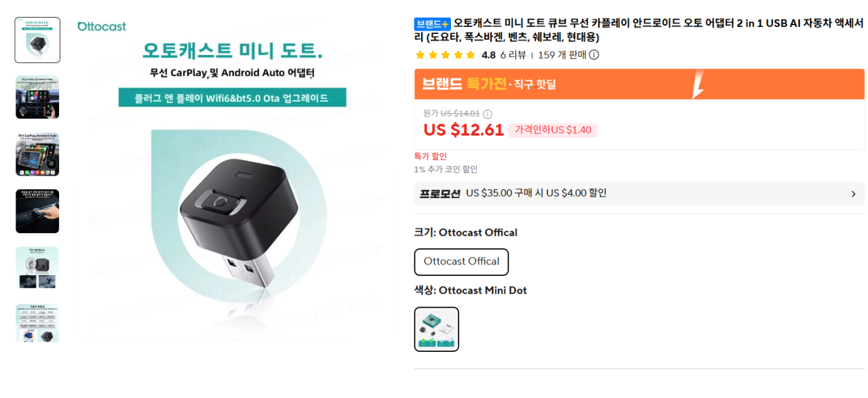Select the bottom specification chart thumbnail
The image size is (868, 398).
[x=37, y=323]
